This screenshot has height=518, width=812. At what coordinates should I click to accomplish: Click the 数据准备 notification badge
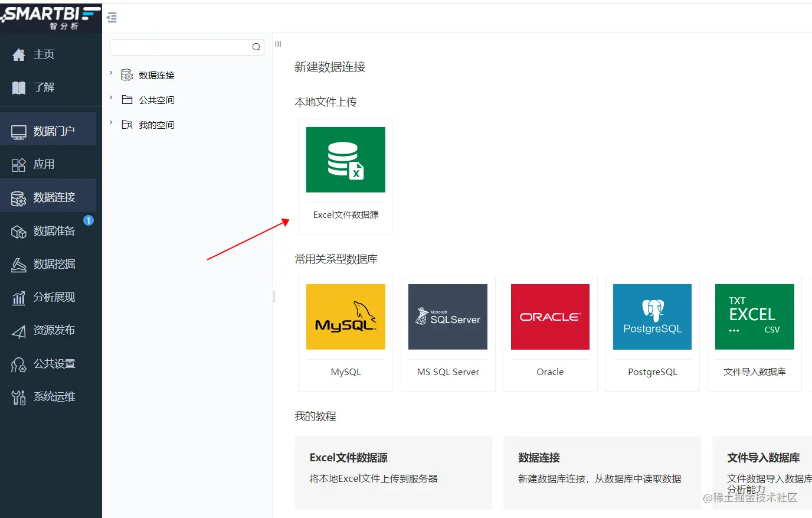[89, 220]
